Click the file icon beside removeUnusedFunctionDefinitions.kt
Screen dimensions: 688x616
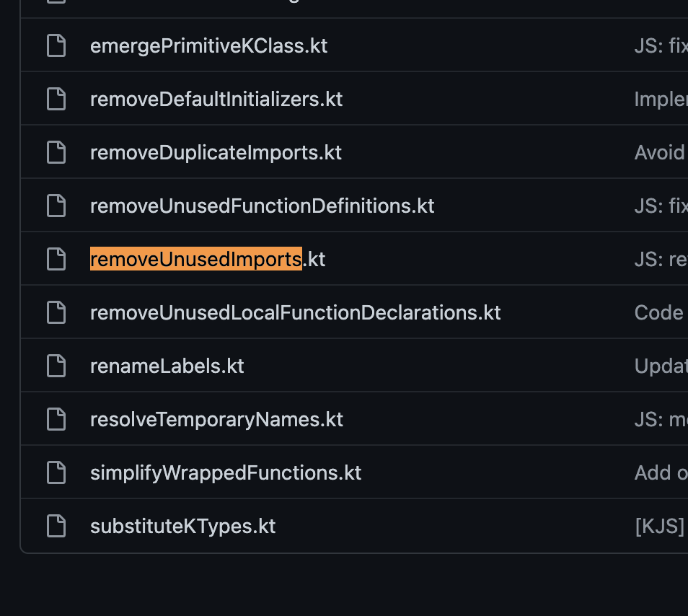click(x=56, y=205)
